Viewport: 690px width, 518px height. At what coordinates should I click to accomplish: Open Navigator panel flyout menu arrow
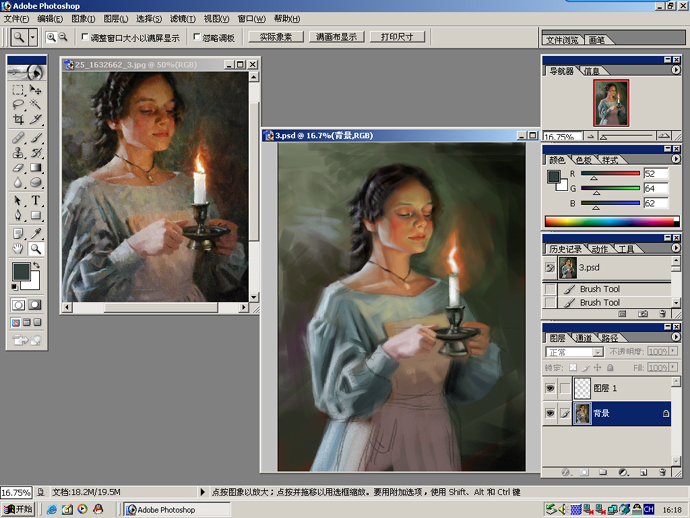coord(676,70)
